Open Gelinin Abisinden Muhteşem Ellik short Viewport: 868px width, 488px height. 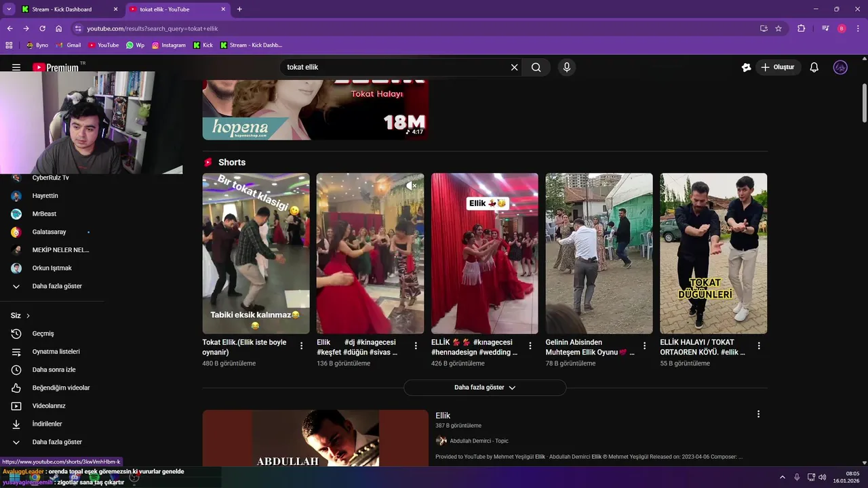click(x=599, y=253)
